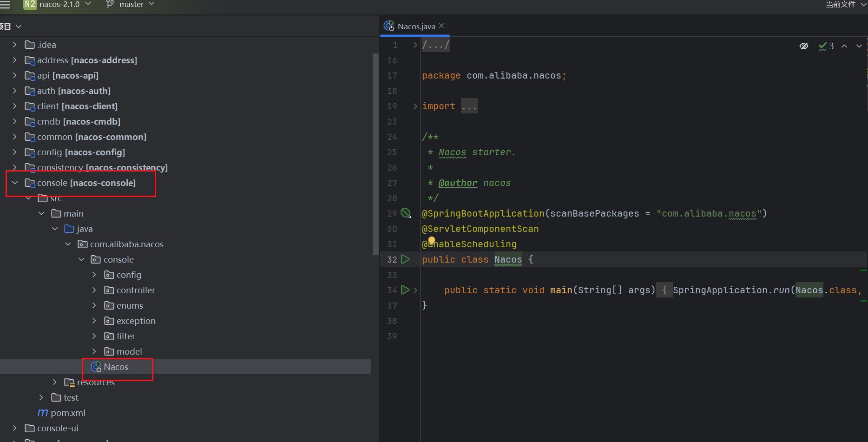The height and width of the screenshot is (442, 868).
Task: Expand the controller package
Action: click(94, 290)
